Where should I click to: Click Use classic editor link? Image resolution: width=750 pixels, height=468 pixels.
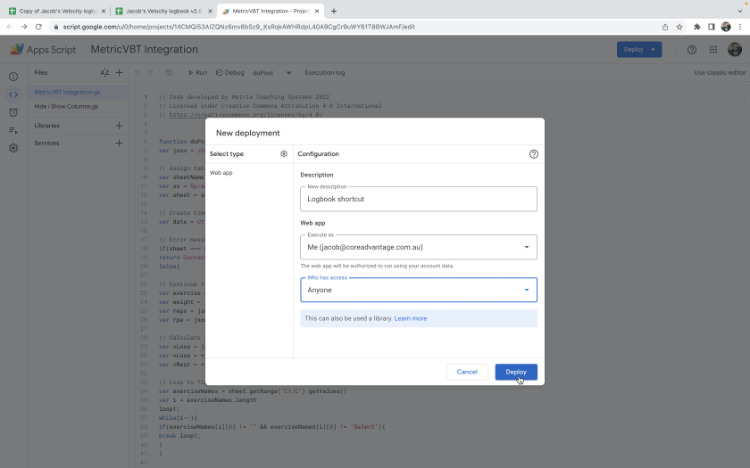click(x=719, y=73)
